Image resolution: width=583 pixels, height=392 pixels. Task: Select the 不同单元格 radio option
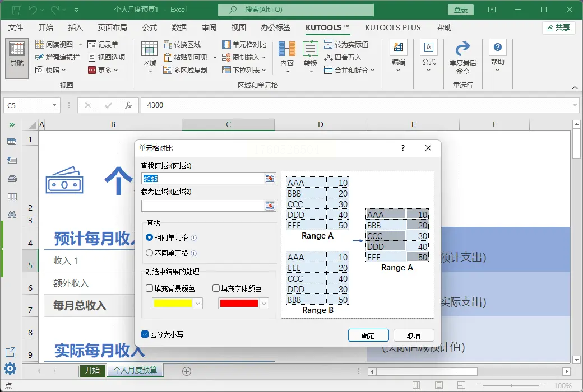150,253
